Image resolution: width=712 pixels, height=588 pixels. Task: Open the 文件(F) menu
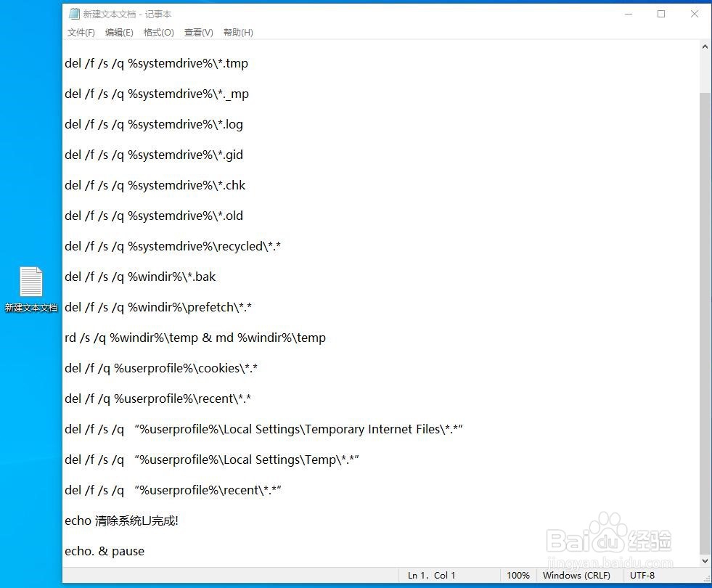coord(80,32)
